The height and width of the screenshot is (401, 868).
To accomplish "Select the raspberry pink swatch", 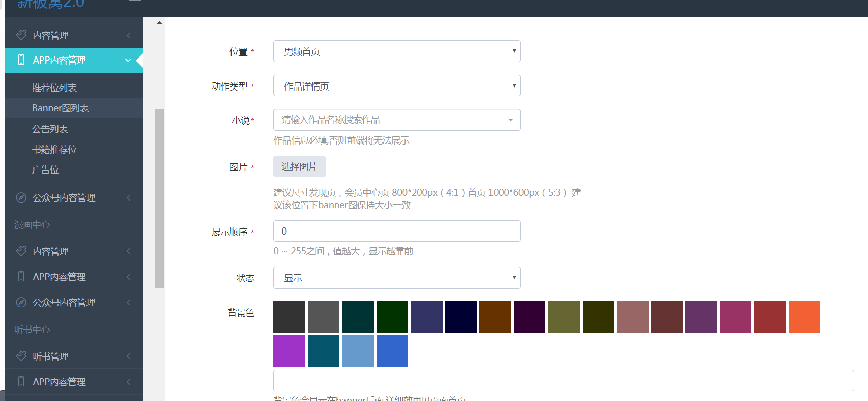I will click(x=736, y=317).
